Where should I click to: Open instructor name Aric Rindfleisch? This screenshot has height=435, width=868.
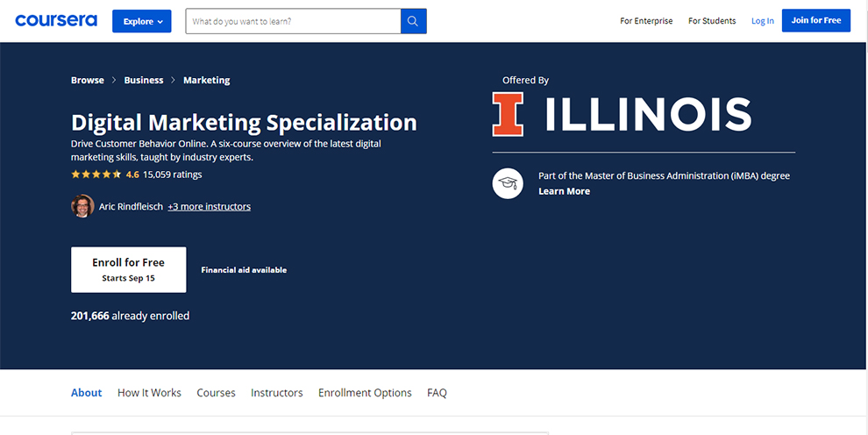[131, 206]
